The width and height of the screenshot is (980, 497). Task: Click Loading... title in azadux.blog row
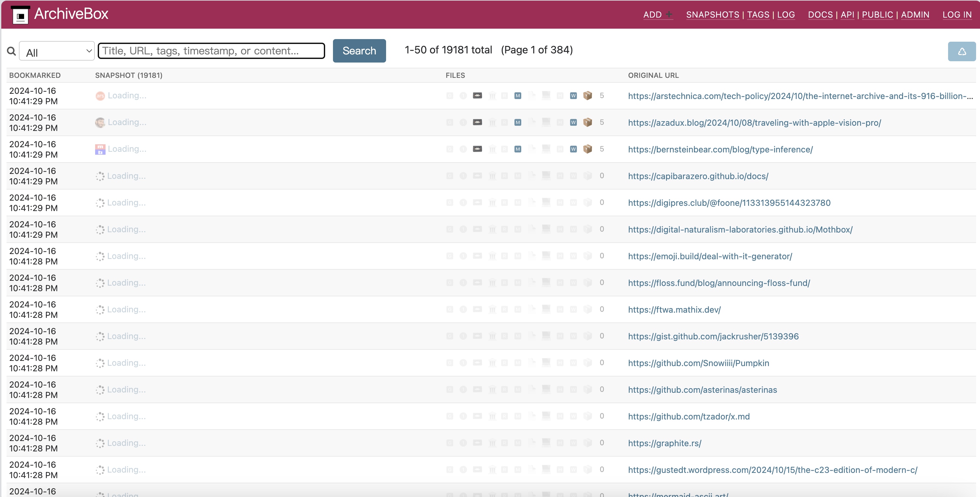click(x=127, y=122)
